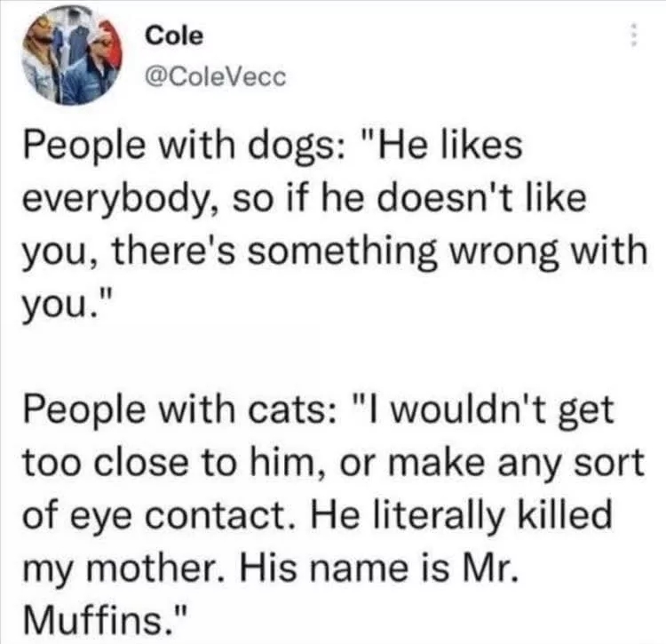
Task: Select the words "His name is Mr."
Action: coord(377,568)
